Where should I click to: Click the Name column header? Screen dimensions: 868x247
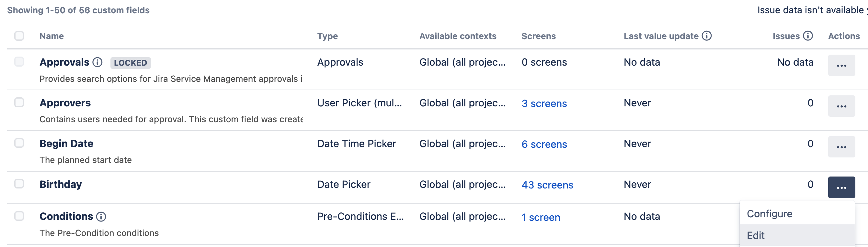[x=51, y=36]
